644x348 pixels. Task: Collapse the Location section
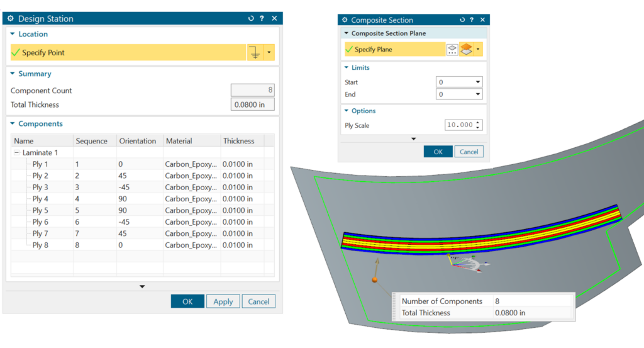[x=12, y=35]
